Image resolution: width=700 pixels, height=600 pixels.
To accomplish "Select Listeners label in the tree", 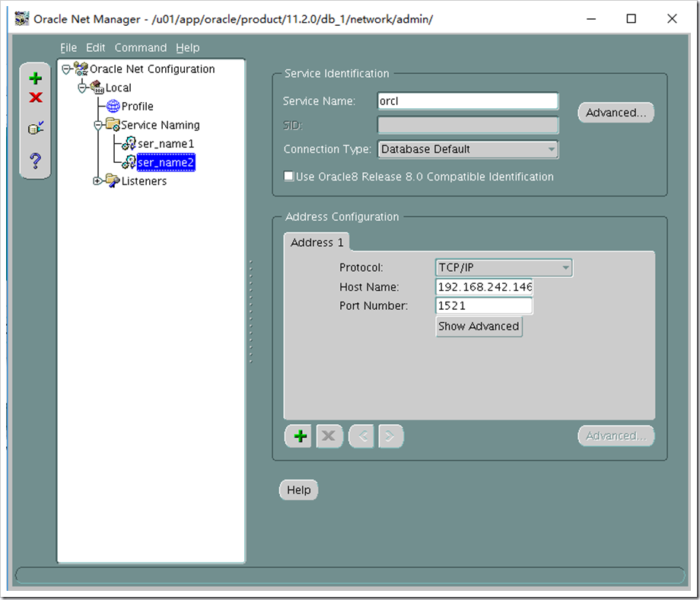I will [x=144, y=181].
